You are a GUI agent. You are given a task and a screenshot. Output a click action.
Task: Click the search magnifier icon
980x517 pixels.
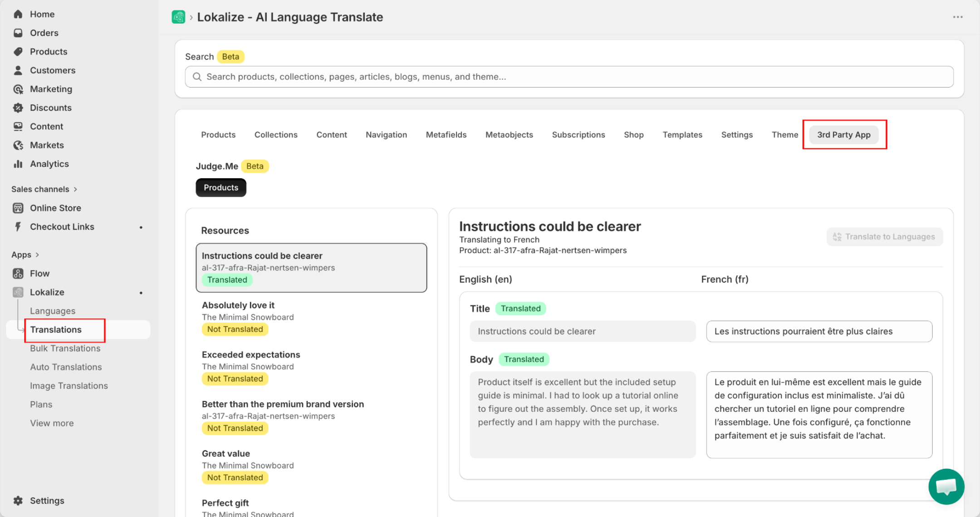click(x=197, y=77)
